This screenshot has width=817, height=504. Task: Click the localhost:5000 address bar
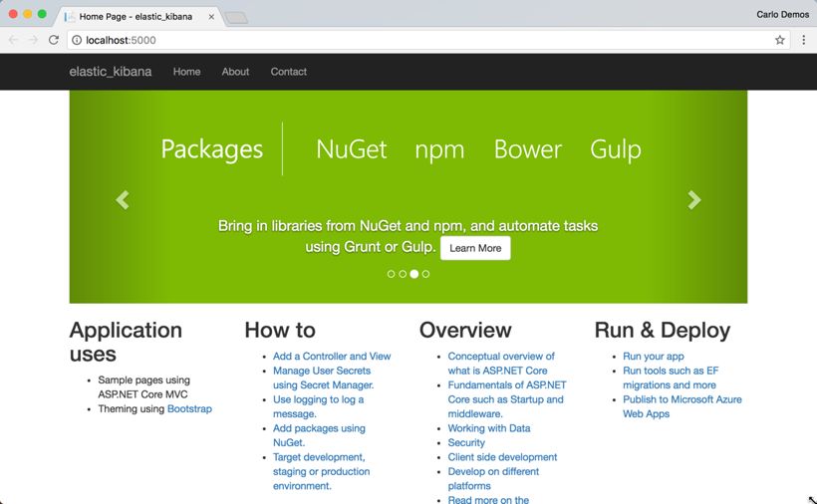pos(427,40)
